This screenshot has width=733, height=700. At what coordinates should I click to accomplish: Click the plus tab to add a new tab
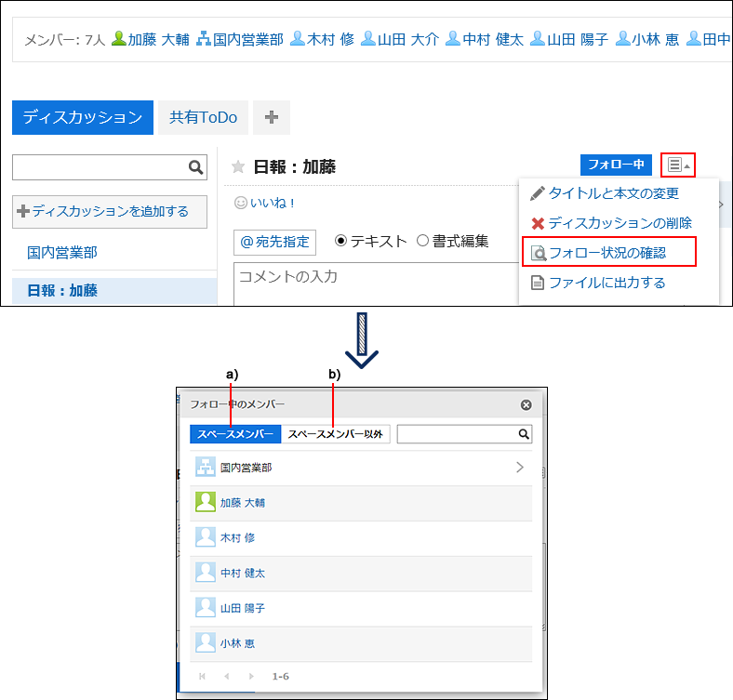click(x=272, y=117)
